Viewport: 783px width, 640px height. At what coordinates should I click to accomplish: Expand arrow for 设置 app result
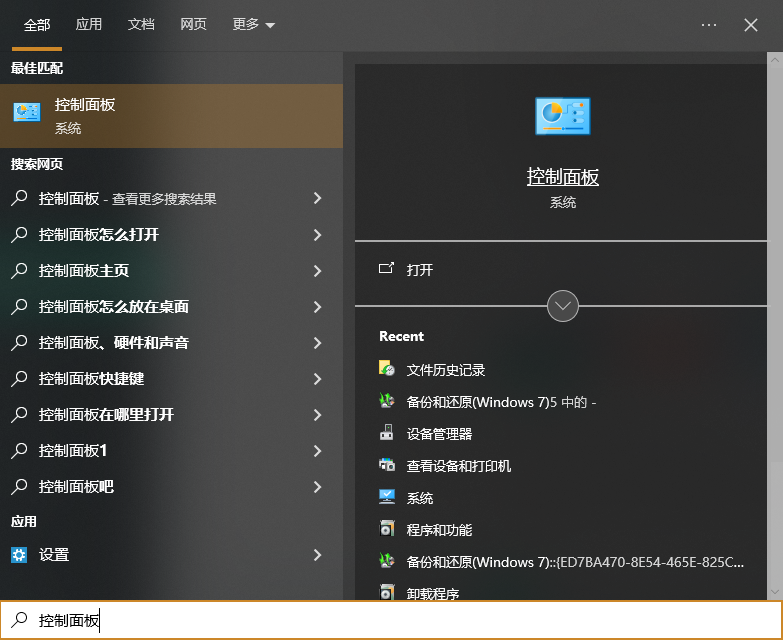pos(317,555)
